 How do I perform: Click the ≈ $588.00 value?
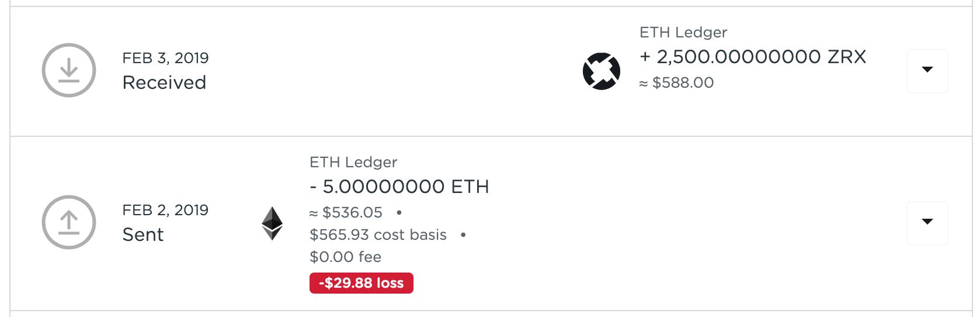coord(676,82)
